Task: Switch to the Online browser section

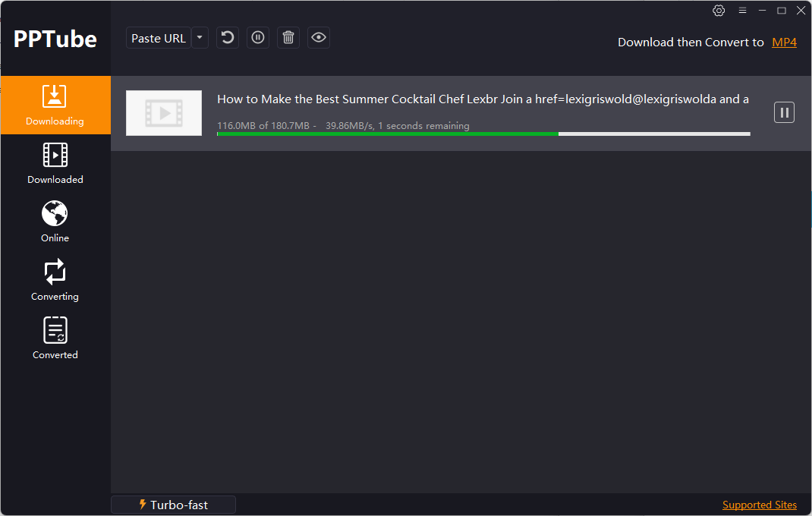Action: 55,221
